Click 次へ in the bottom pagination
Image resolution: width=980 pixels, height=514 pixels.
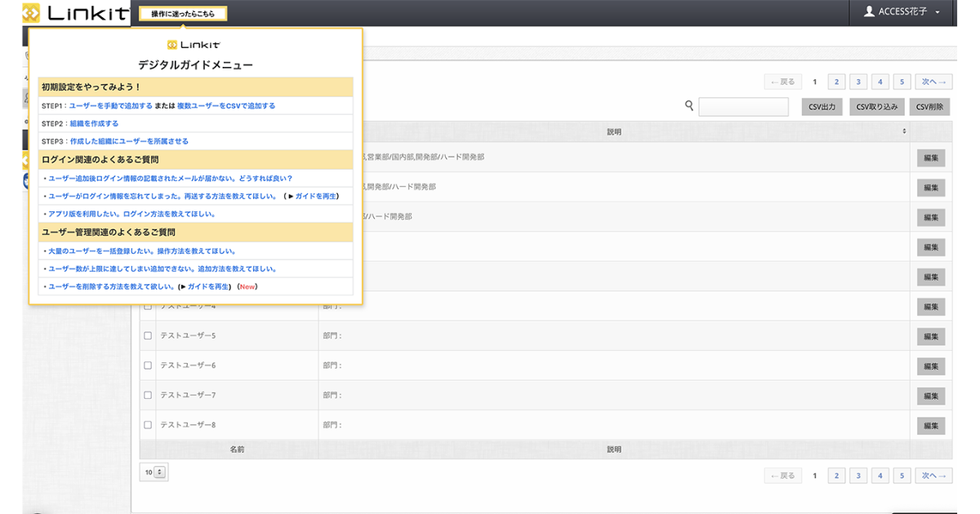click(x=933, y=476)
